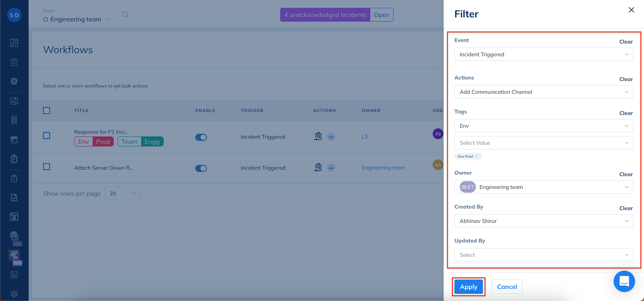
Task: Check the select-all workflows checkbox
Action: tap(46, 111)
